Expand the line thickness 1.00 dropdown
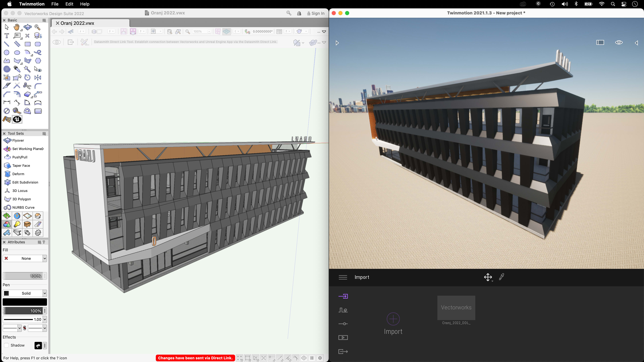 click(44, 319)
